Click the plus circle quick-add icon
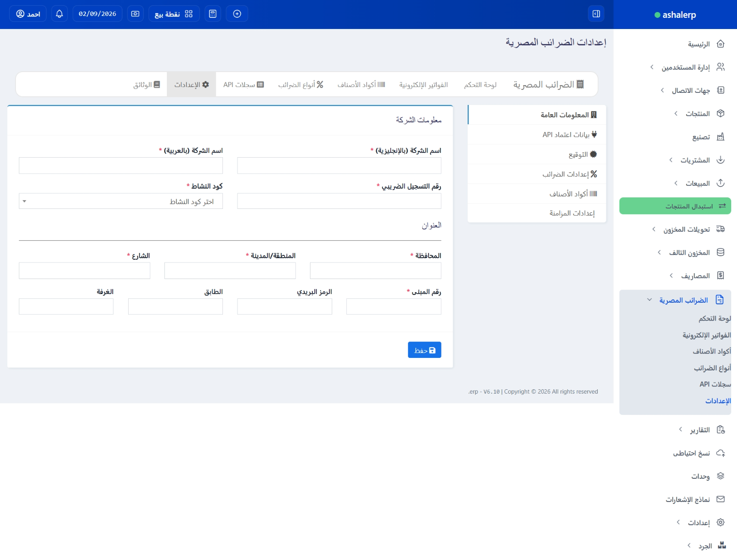Screen dimensions: 737x560 pyautogui.click(x=237, y=14)
